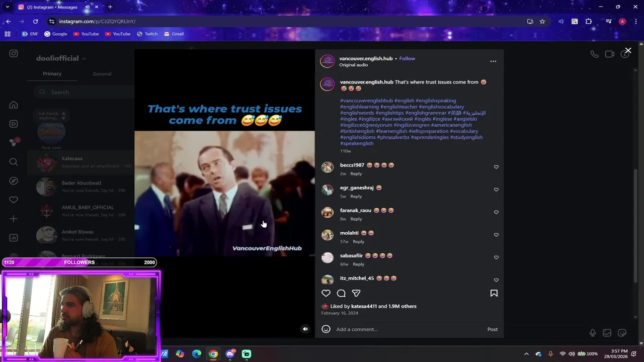
Task: Click the Instagram logo in sidebar
Action: [14, 53]
